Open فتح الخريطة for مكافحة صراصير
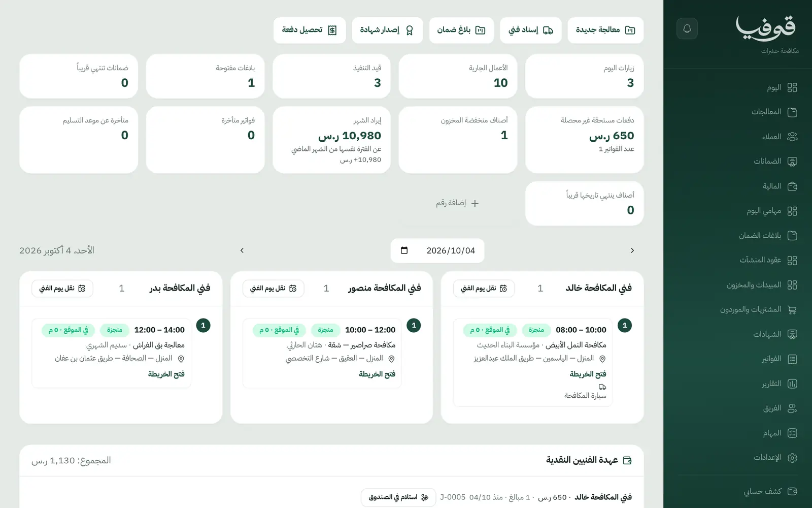The height and width of the screenshot is (508, 812). [377, 374]
